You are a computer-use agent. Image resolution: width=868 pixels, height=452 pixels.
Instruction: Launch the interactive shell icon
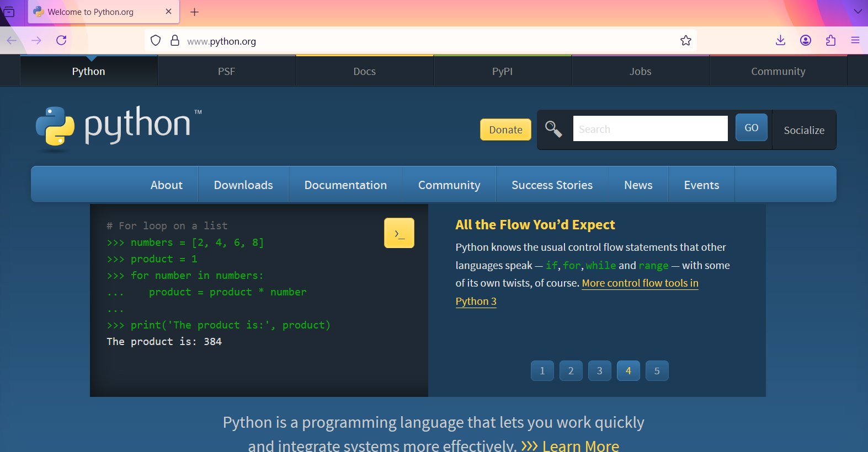pyautogui.click(x=399, y=233)
